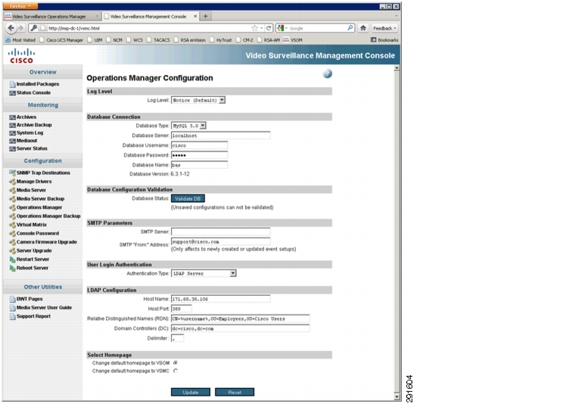Click the Host Port field
This screenshot has width=576, height=408.
(x=181, y=309)
